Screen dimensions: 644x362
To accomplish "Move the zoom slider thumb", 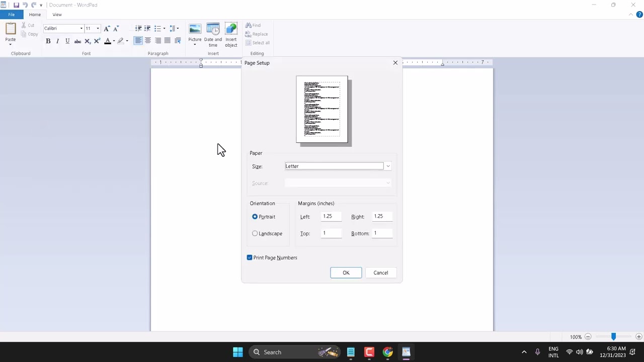I will pos(613,336).
